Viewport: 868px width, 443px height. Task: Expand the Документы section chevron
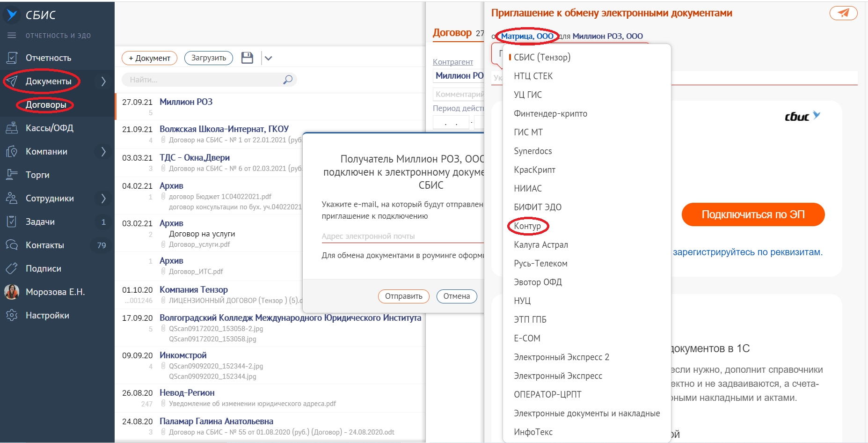pos(103,81)
